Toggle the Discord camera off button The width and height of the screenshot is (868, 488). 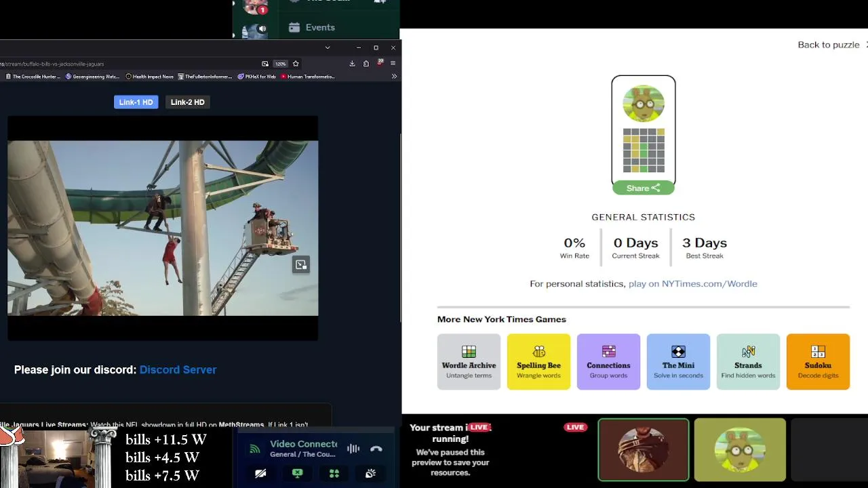[x=260, y=474]
